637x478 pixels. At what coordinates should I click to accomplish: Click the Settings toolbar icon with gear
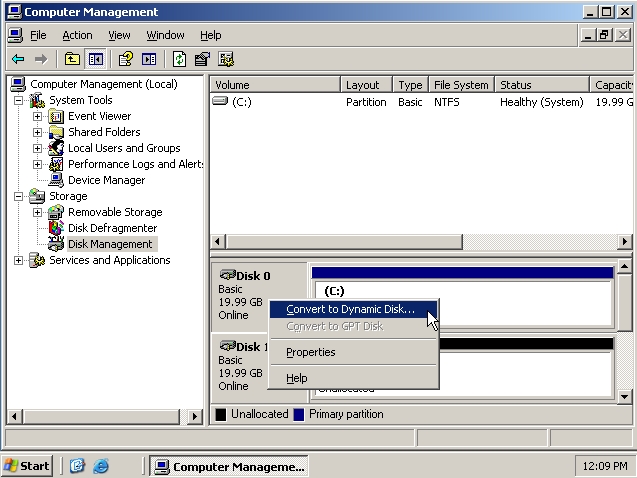(x=226, y=59)
